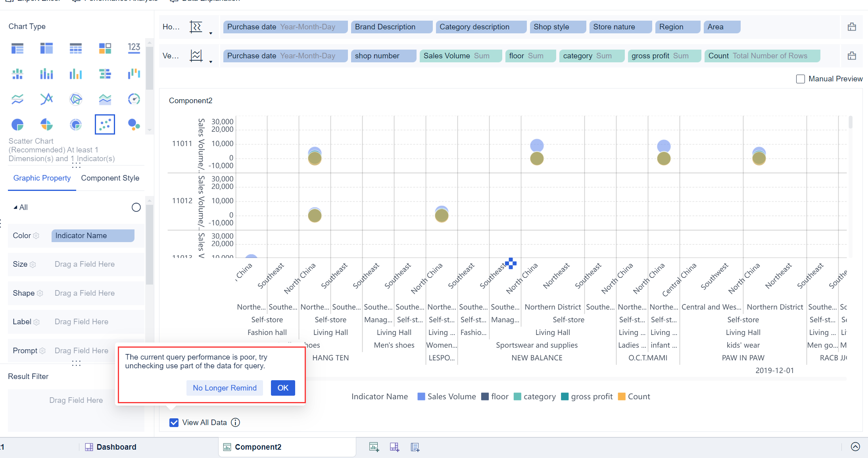Switch to the Graphic Property tab

pos(42,178)
